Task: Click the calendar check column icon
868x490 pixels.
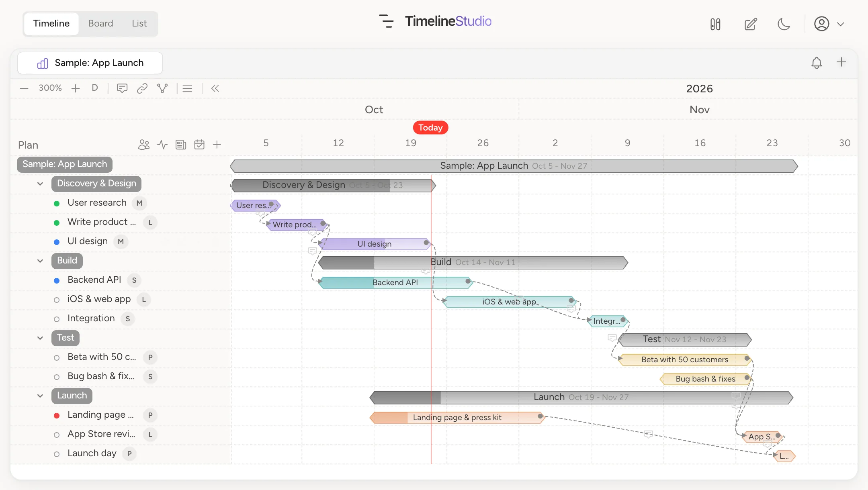Action: pos(199,145)
